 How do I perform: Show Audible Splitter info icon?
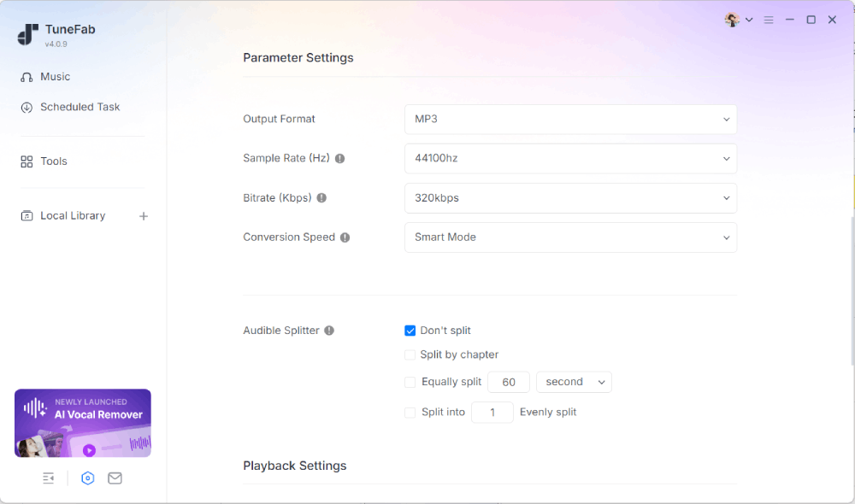329,331
